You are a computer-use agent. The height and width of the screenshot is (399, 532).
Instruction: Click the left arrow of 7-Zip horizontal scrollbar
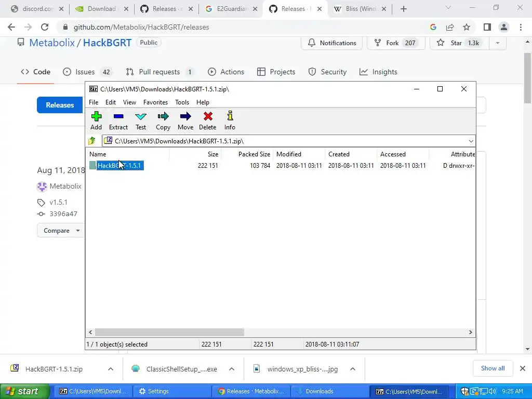coord(90,332)
